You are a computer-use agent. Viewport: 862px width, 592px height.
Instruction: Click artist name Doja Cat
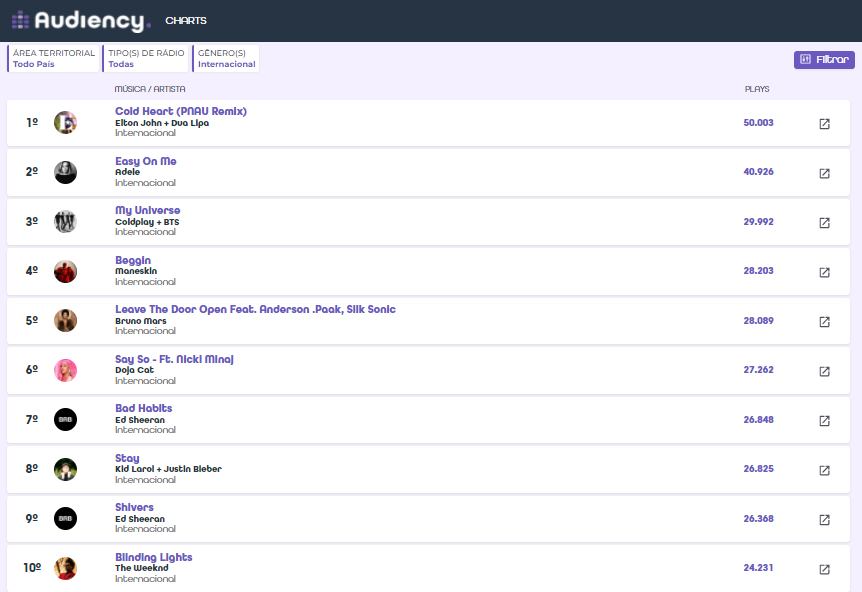pos(134,370)
